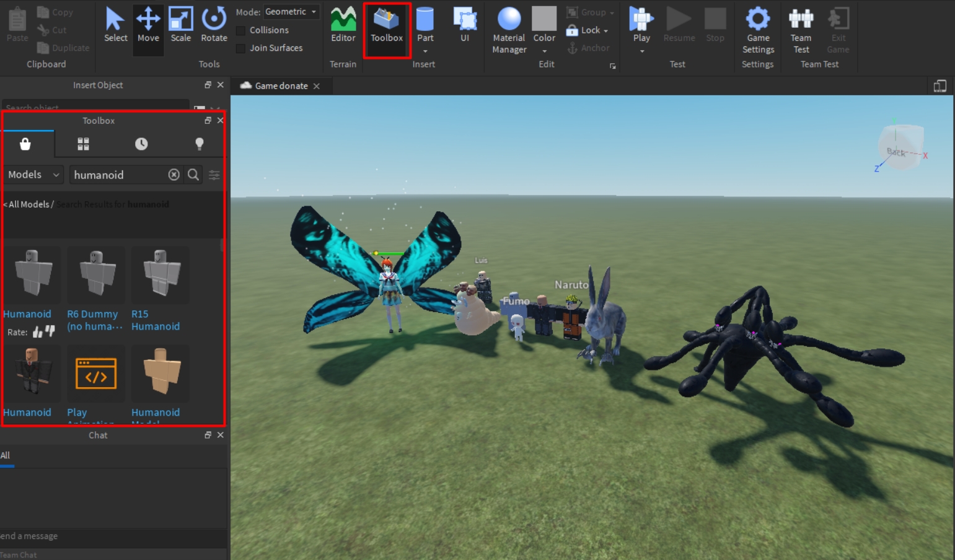The width and height of the screenshot is (955, 560).
Task: Close the Toolbox panel
Action: pos(220,120)
